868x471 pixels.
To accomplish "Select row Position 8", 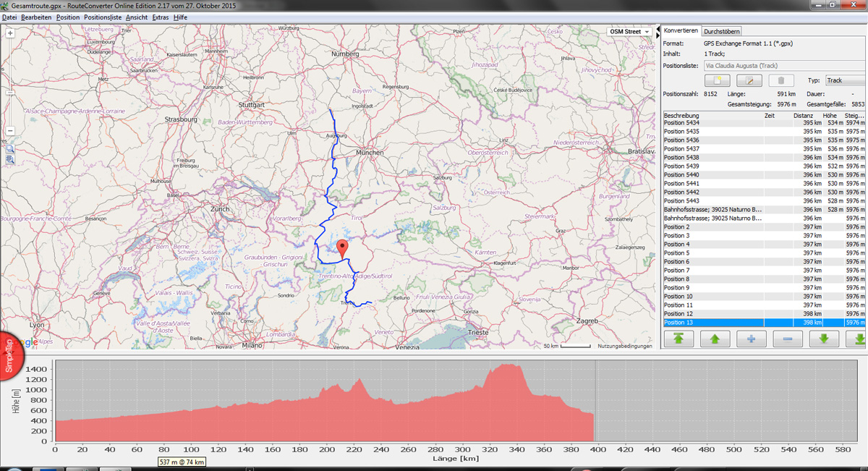I will [765, 279].
